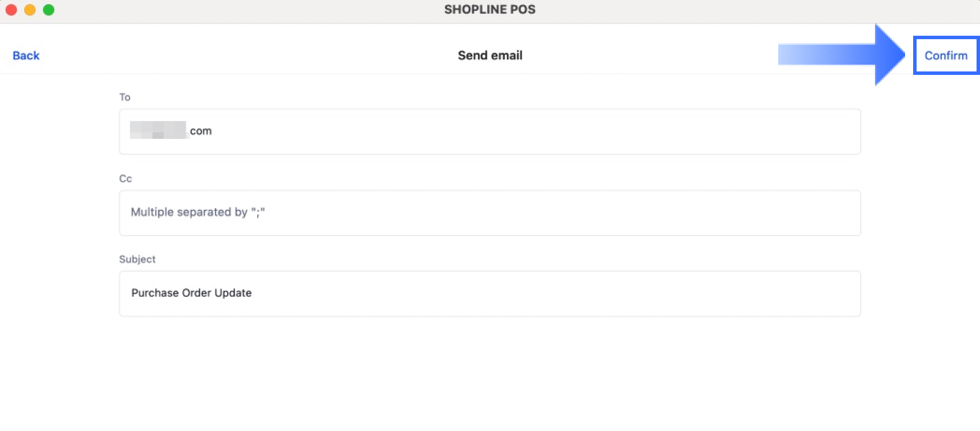Focus the To recipient input field
Screen dimensions: 980x431
point(490,131)
